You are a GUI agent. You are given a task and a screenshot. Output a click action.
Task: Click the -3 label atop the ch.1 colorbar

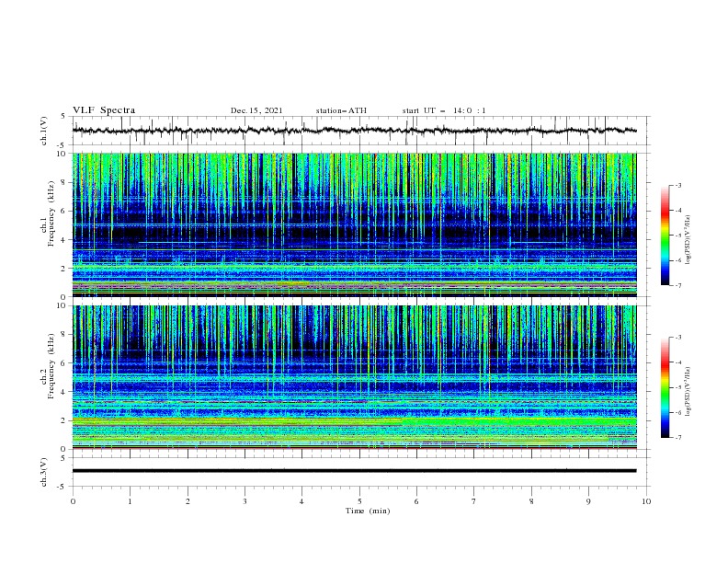(x=677, y=185)
